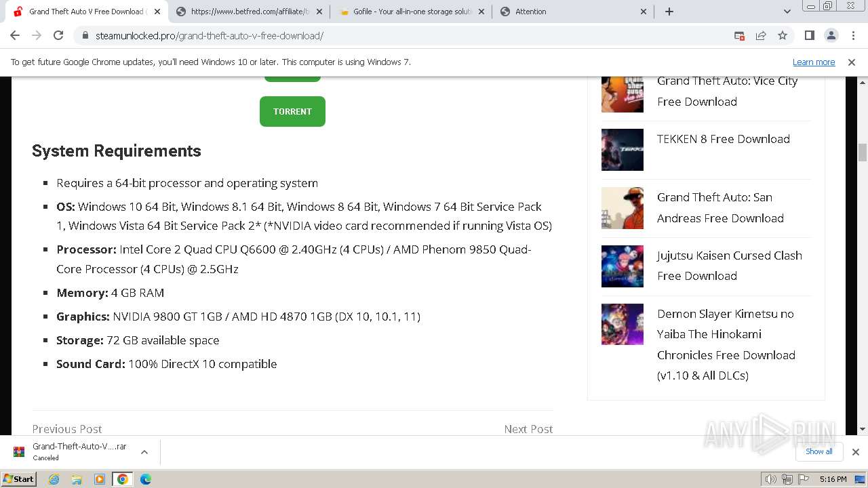Image resolution: width=868 pixels, height=488 pixels.
Task: Open the Learn more link in the update notice
Action: tap(814, 62)
